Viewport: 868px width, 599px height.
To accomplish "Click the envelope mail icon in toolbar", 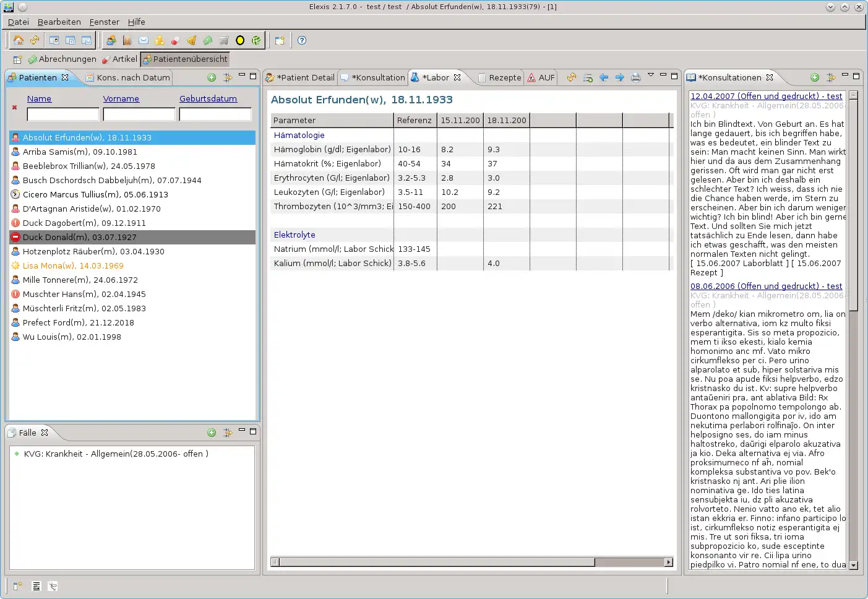I will pos(144,40).
